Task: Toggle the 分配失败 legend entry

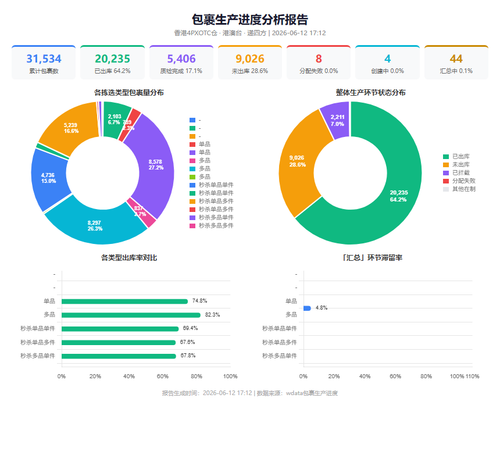Action: coord(459,181)
